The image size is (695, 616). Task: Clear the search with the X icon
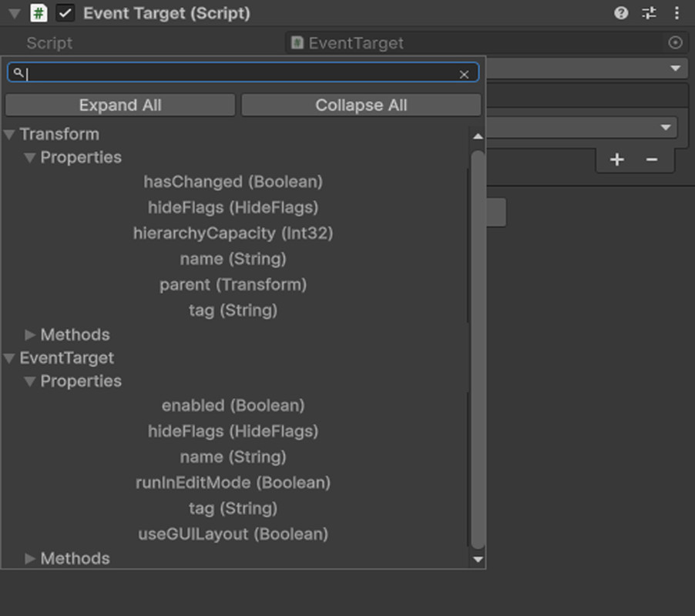coord(464,74)
